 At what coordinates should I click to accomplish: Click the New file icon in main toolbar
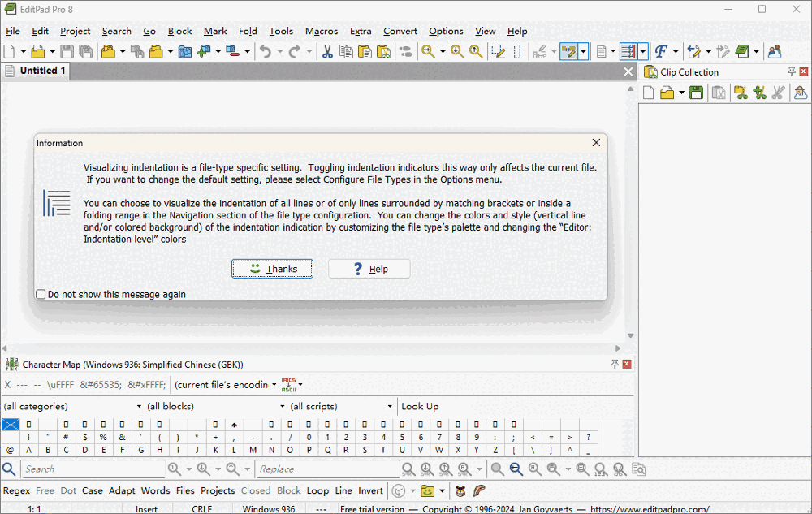(10, 52)
